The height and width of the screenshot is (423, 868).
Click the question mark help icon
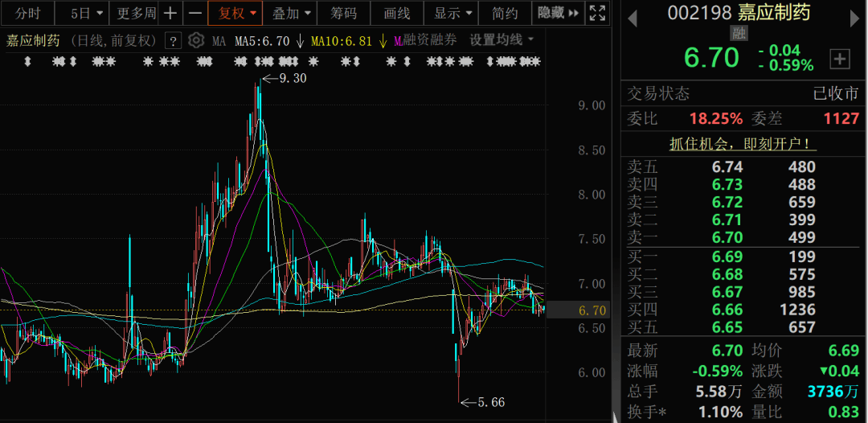pos(174,40)
